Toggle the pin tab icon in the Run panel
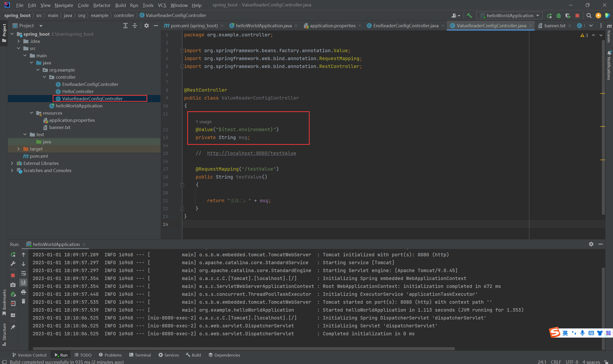613x364 pixels. (13, 327)
